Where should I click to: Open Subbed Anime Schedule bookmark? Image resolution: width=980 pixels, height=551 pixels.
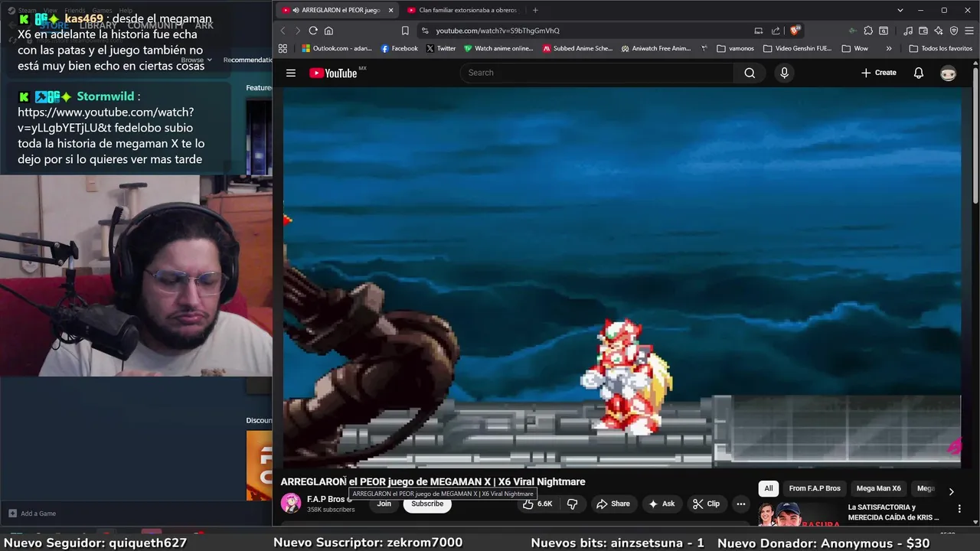pyautogui.click(x=578, y=48)
